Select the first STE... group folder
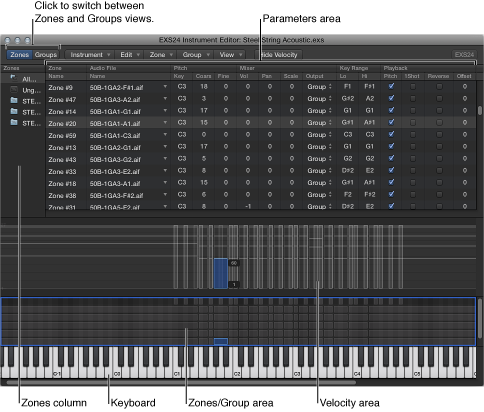 (14, 100)
